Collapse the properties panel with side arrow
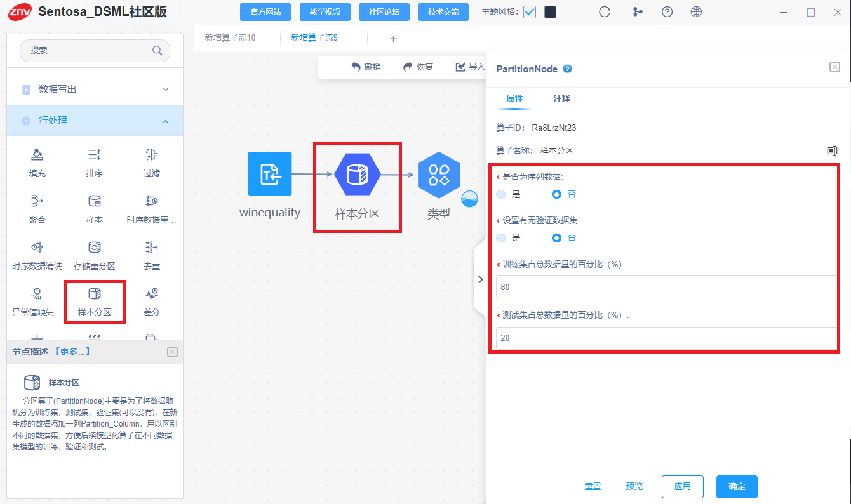This screenshot has height=504, width=851. tap(480, 279)
